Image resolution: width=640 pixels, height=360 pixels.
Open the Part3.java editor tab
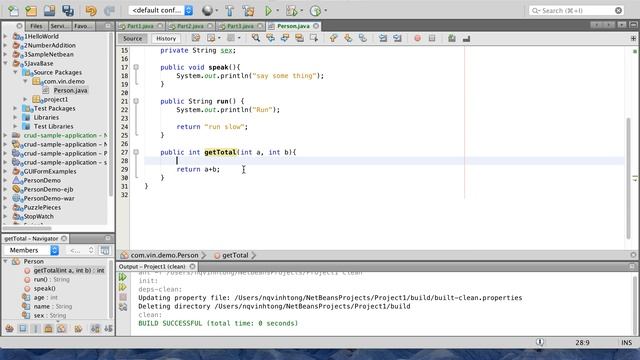tap(240, 26)
